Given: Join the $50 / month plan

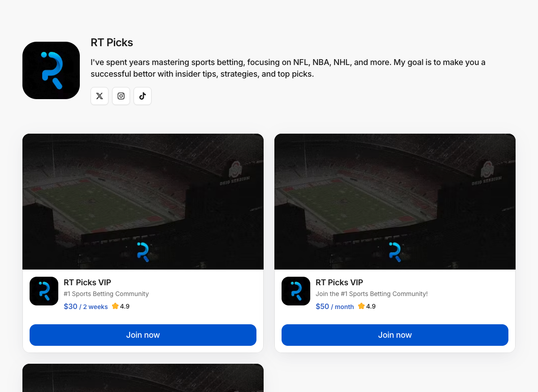Looking at the screenshot, I should pyautogui.click(x=395, y=335).
